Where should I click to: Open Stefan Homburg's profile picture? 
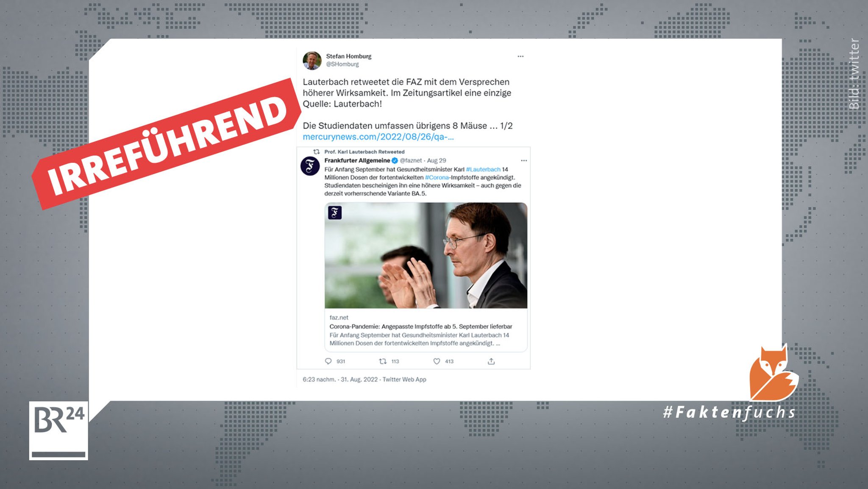tap(312, 61)
